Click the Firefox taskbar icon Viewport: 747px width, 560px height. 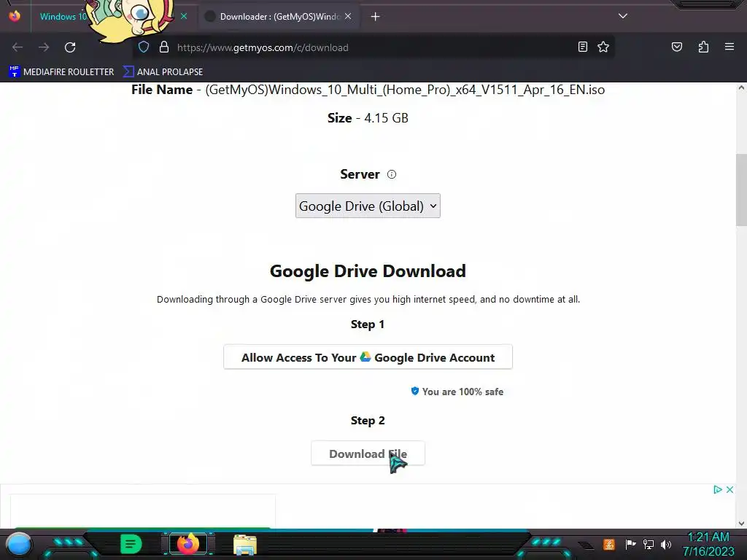click(187, 544)
